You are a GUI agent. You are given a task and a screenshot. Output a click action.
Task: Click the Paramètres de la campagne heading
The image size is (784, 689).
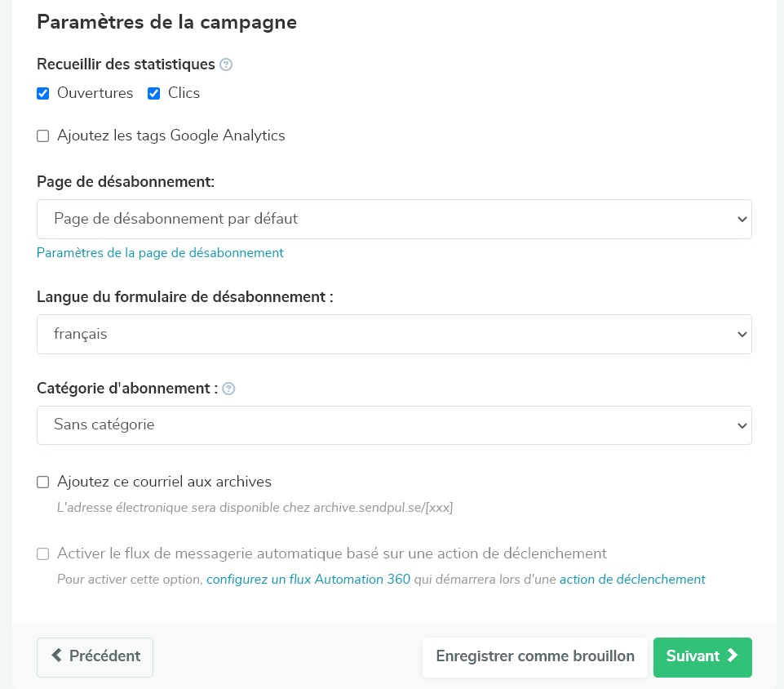[x=166, y=22]
